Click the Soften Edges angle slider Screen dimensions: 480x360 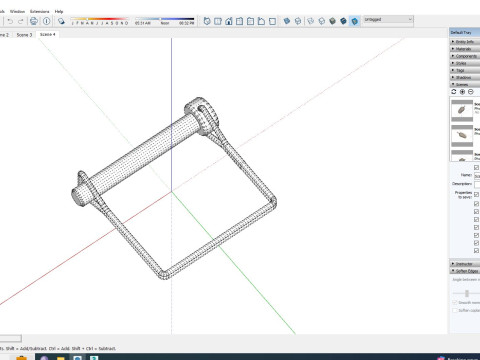(x=466, y=293)
